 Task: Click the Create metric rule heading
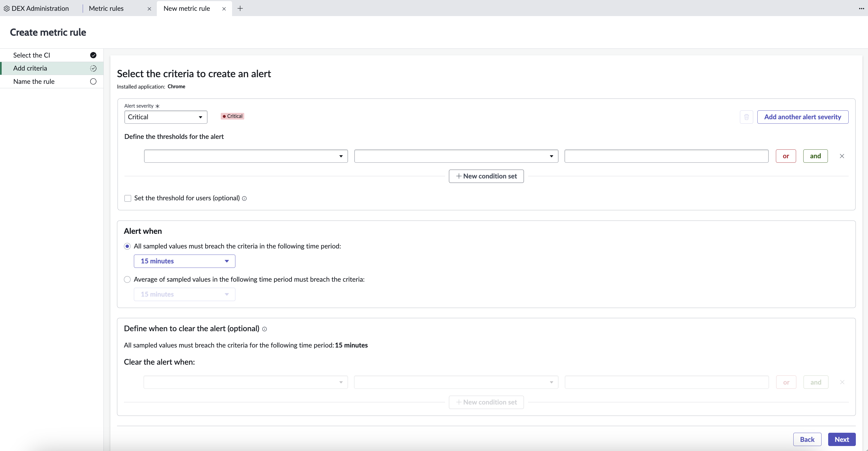(48, 32)
